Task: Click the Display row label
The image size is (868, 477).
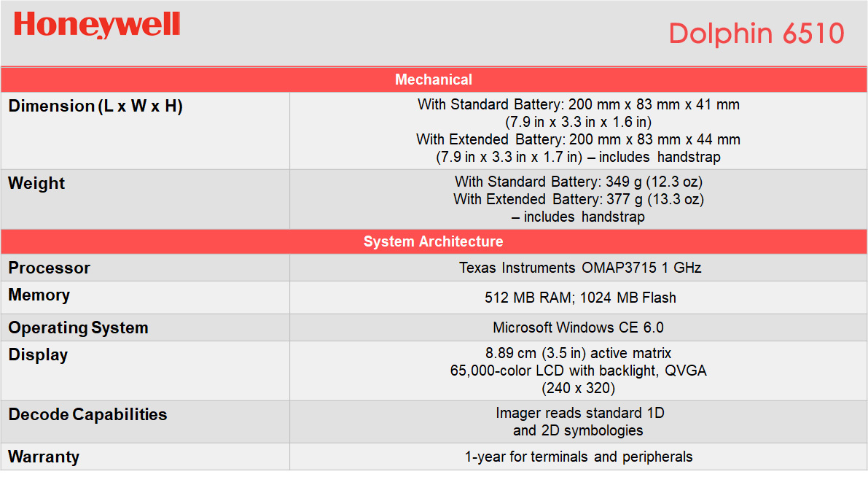Action: pyautogui.click(x=38, y=355)
